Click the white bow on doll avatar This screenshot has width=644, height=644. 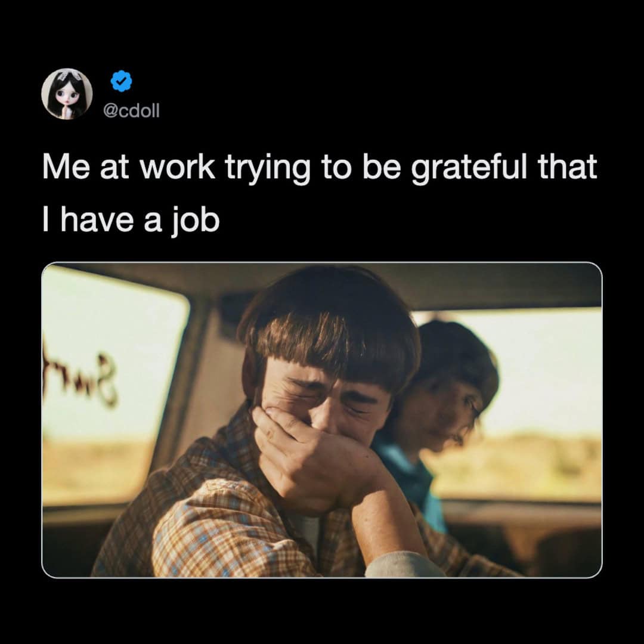(67, 76)
